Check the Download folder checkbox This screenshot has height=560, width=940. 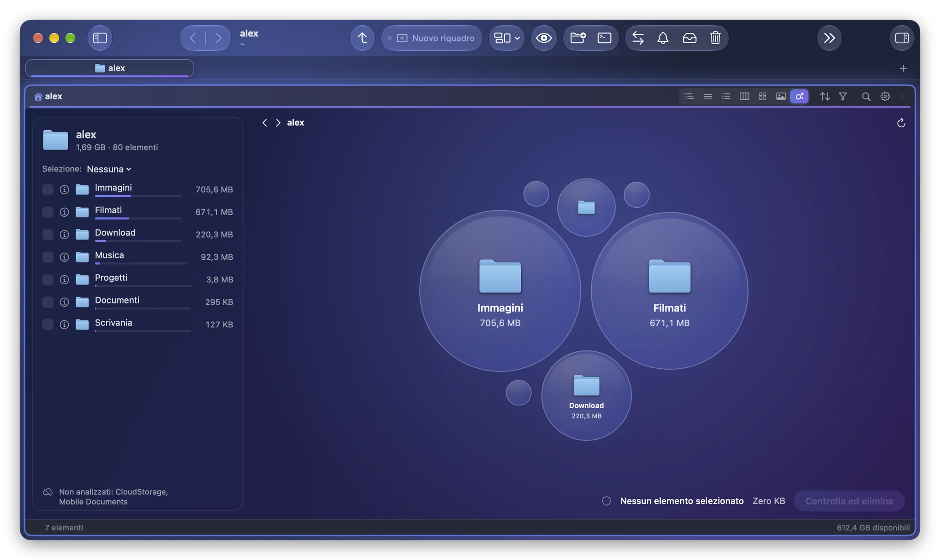(47, 235)
